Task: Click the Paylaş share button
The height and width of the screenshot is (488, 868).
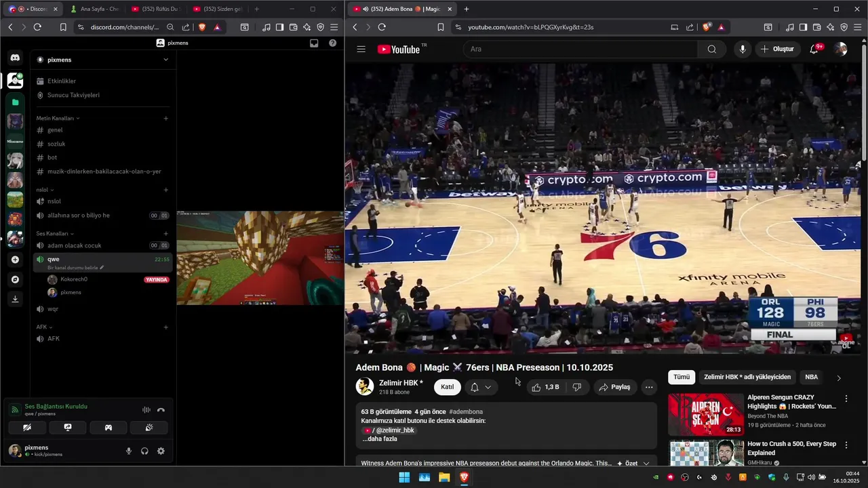Action: [x=615, y=387]
